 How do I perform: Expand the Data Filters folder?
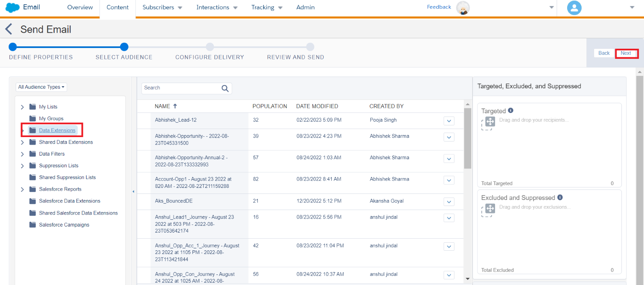point(23,154)
